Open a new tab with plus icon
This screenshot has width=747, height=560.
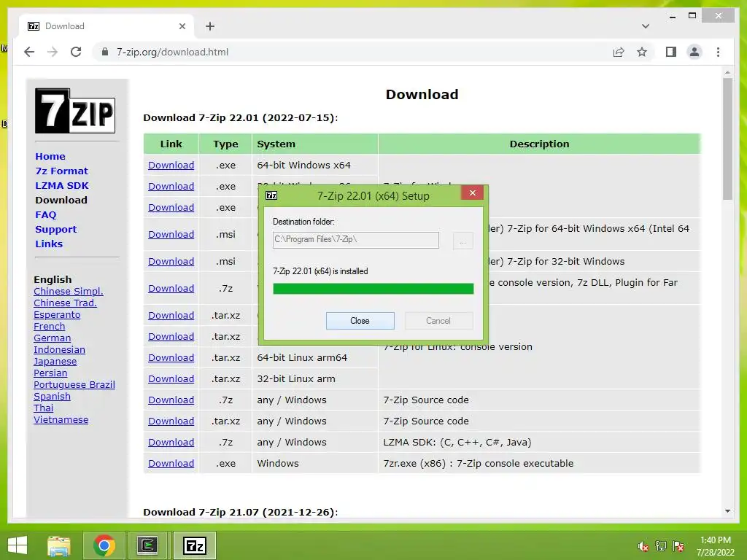tap(210, 26)
